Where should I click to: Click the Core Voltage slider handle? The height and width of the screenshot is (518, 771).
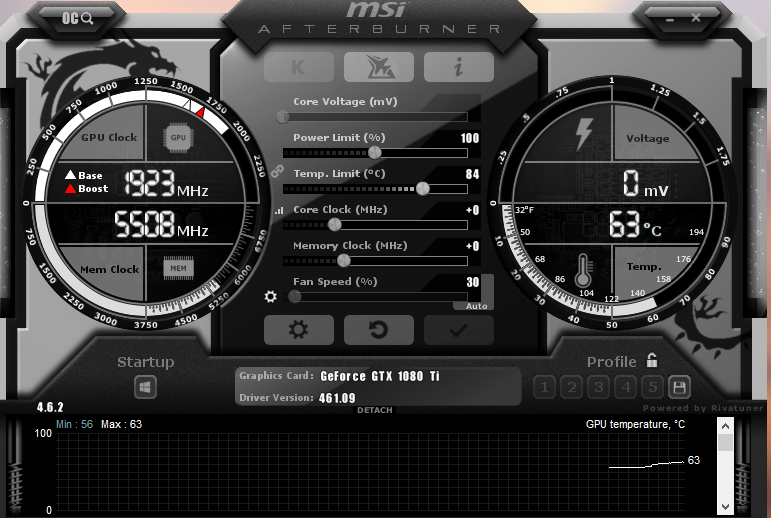(x=283, y=117)
